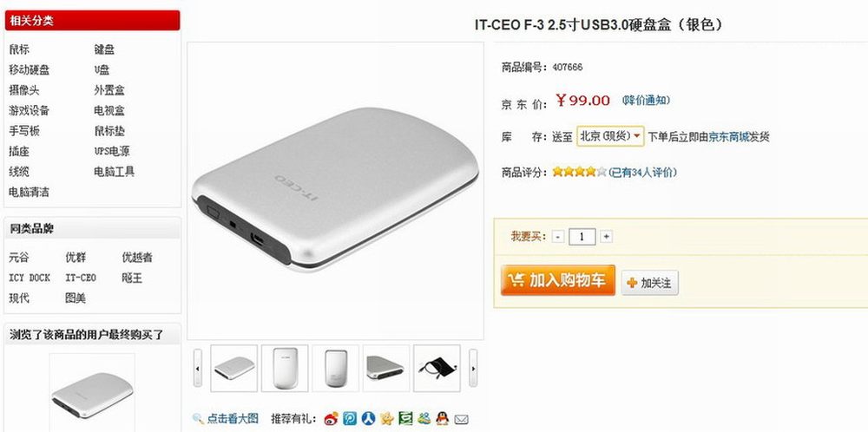The image size is (868, 432).
Task: Open the 移动硬盘 category link
Action: (x=30, y=70)
